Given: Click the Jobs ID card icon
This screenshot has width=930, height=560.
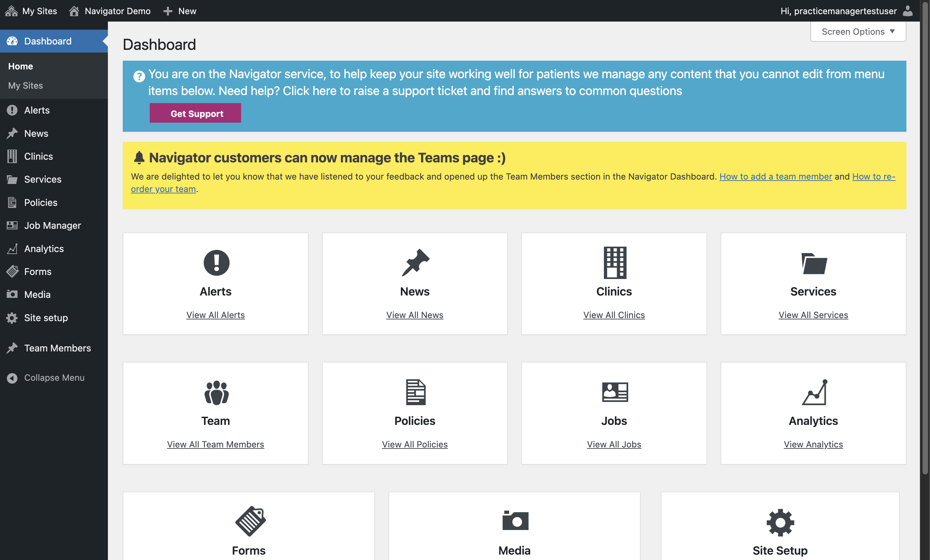Looking at the screenshot, I should [x=614, y=392].
